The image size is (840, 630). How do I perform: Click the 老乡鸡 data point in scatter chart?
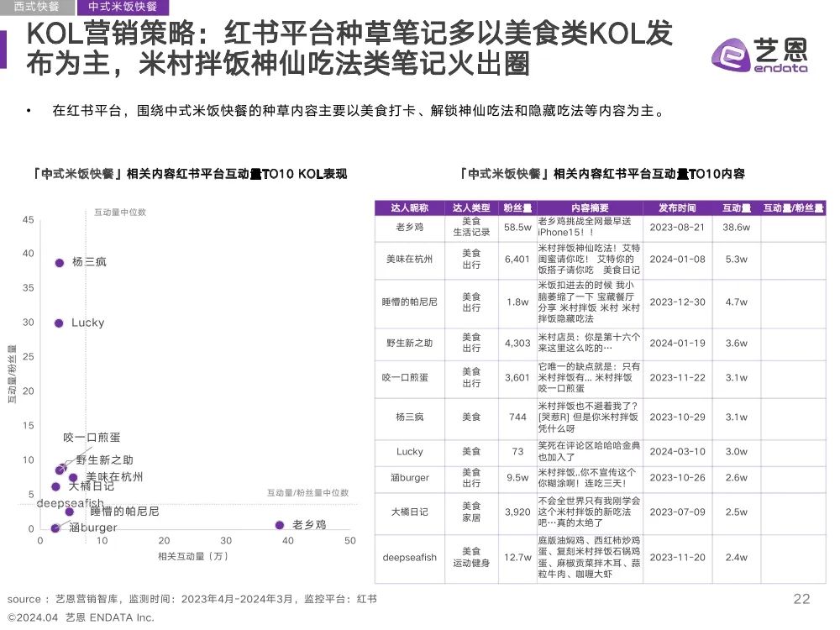[279, 525]
